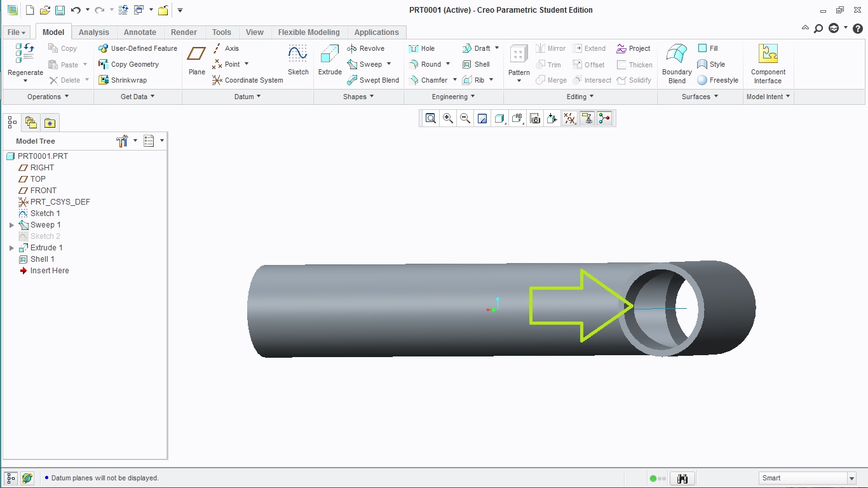Open the Operations group dropdown
The width and height of the screenshot is (868, 488).
coord(48,97)
